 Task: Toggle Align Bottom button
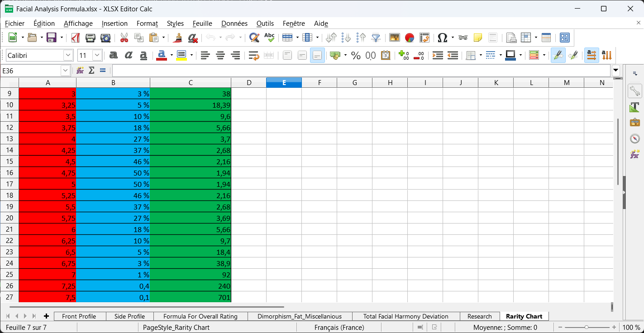317,55
